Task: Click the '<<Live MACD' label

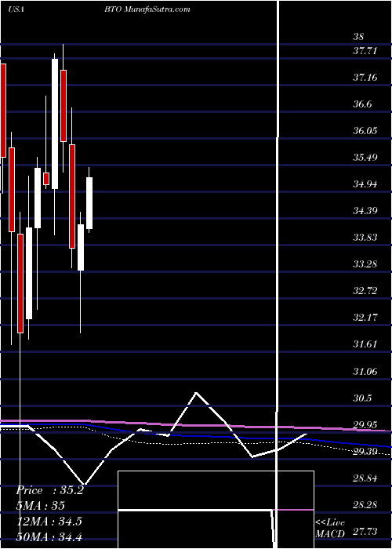Action: pyautogui.click(x=330, y=527)
